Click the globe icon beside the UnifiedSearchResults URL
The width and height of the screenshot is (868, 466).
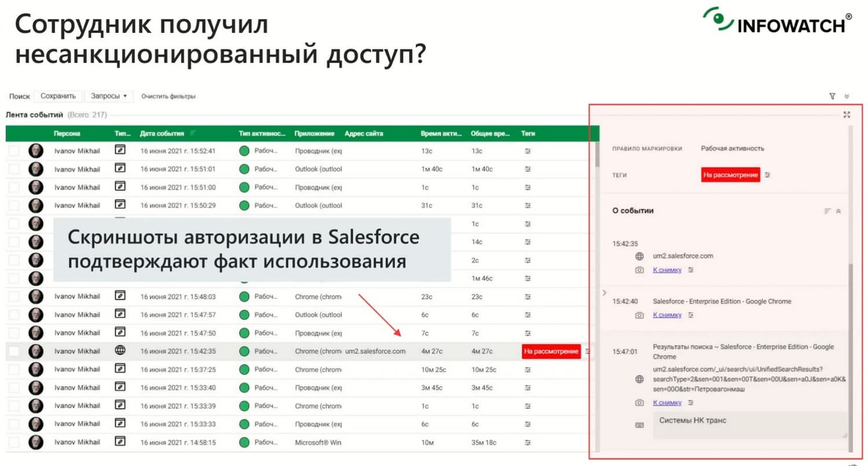(x=639, y=379)
